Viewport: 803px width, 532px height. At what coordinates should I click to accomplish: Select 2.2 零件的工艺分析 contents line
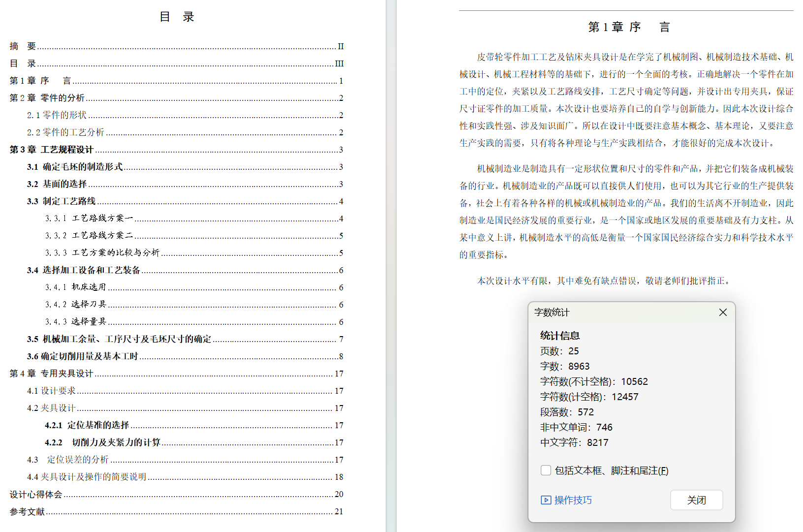click(x=65, y=132)
